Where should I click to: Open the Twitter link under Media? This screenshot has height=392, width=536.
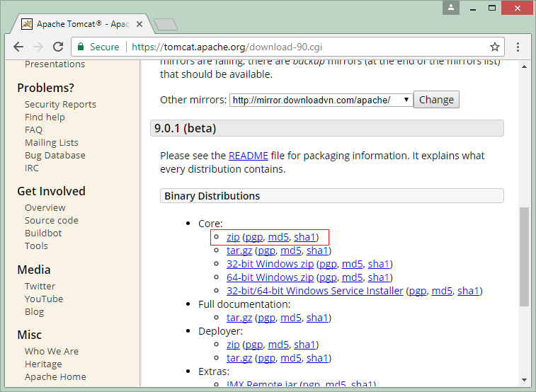(x=40, y=286)
